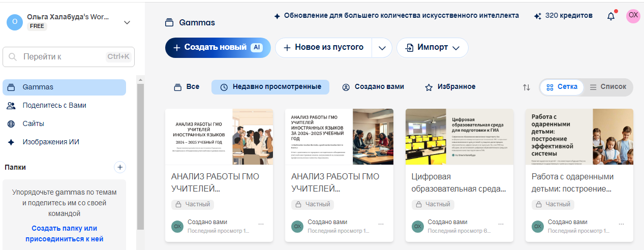Open the sort order arrows icon
644x250 pixels.
[526, 87]
